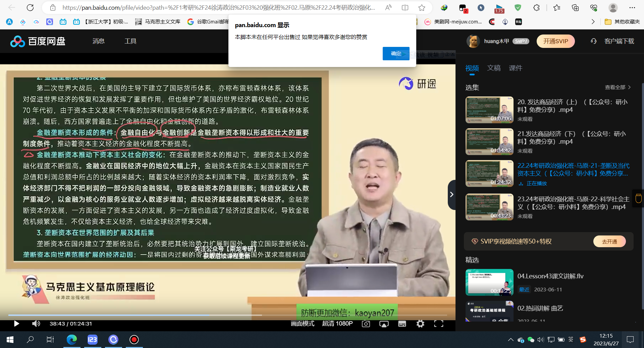
Task: Collapse the right playlist sidebar arrow
Action: coord(451,195)
